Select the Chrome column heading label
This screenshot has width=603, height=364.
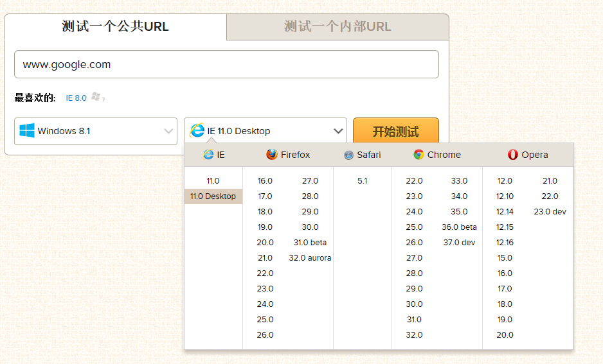coord(444,155)
